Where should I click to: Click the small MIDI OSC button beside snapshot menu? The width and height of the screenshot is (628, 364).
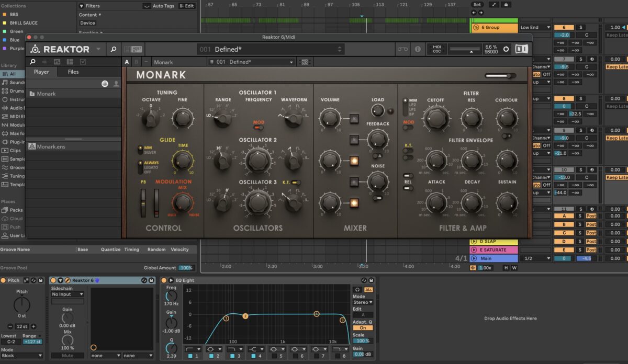tap(304, 62)
